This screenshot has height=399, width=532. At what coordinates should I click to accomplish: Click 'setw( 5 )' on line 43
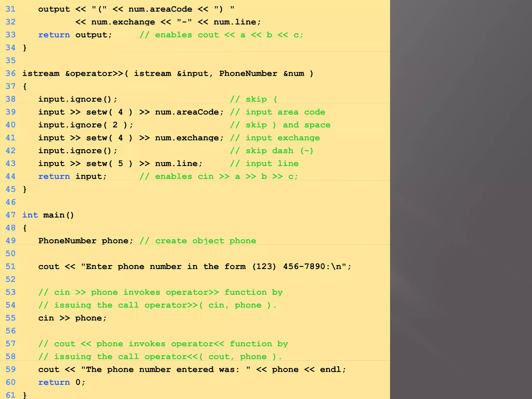coord(109,164)
